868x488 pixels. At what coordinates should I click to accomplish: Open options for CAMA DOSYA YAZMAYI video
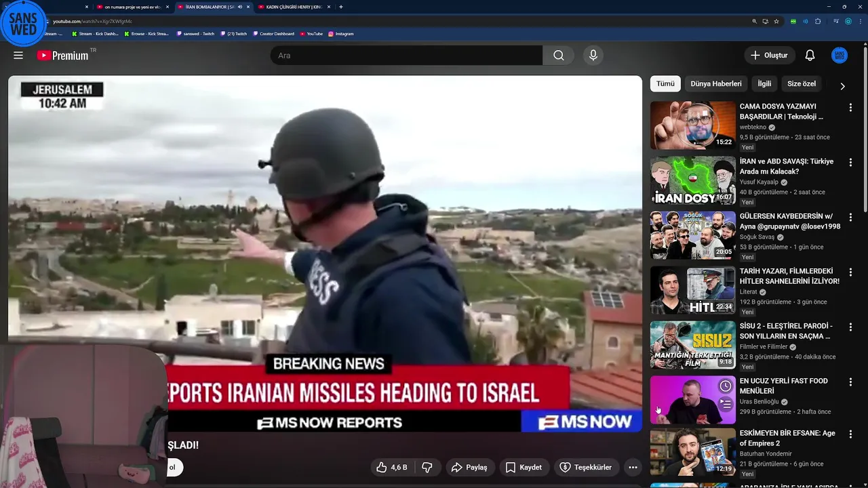click(x=850, y=107)
